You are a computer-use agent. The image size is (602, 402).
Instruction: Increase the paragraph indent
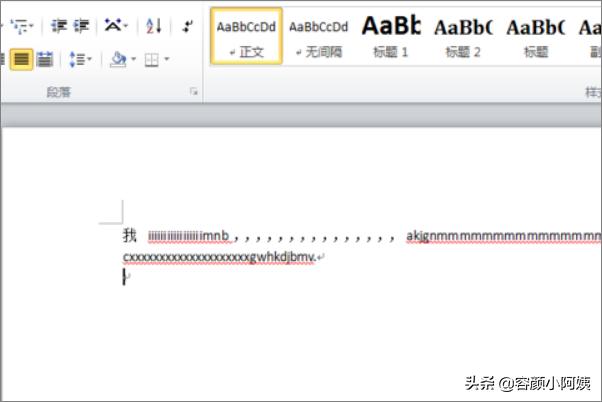(x=82, y=26)
